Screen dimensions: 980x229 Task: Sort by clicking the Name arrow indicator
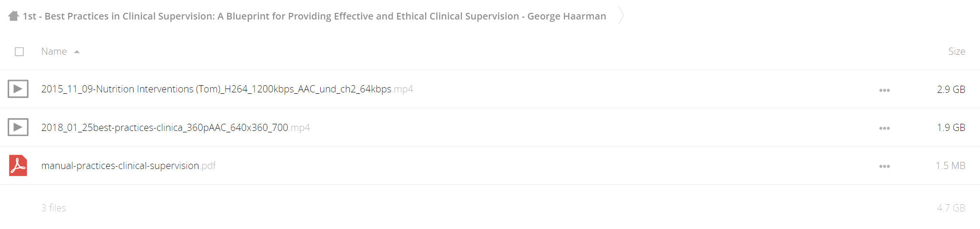77,52
